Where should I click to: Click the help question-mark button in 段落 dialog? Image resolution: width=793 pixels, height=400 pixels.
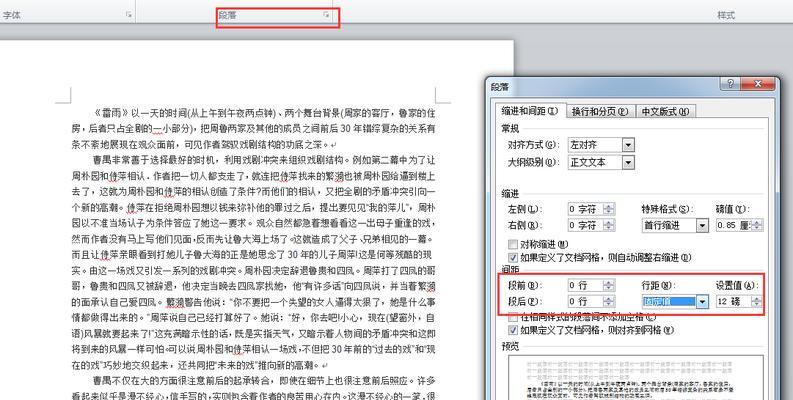(731, 84)
